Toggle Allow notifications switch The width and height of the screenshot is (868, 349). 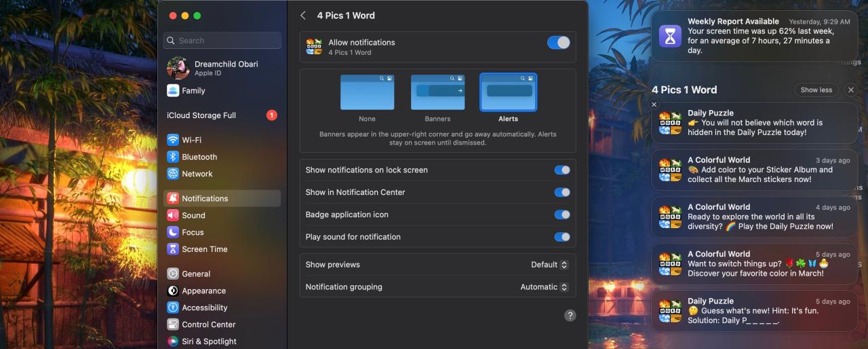(x=559, y=43)
